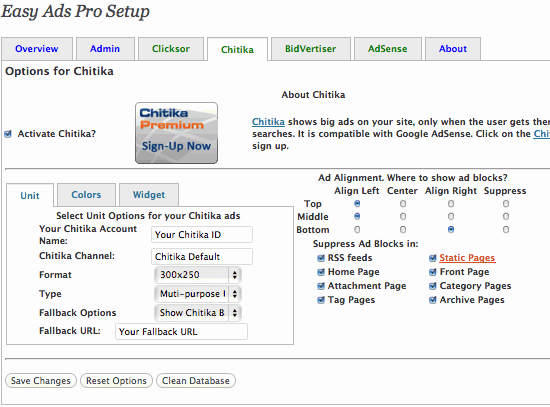This screenshot has width=550, height=407.
Task: Switch to the BidVertiser tab
Action: pyautogui.click(x=310, y=49)
